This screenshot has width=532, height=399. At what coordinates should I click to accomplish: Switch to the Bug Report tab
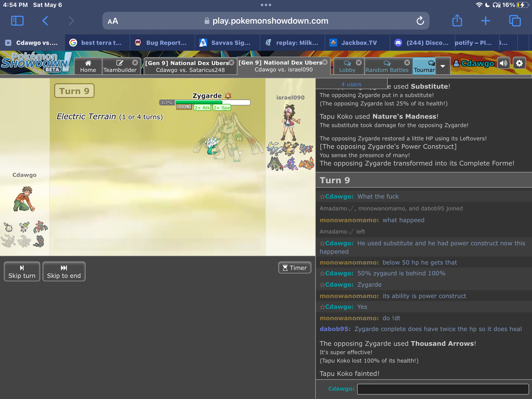(163, 43)
